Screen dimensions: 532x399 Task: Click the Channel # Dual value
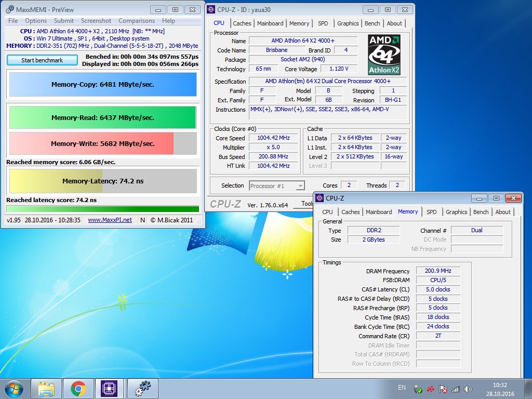point(477,230)
